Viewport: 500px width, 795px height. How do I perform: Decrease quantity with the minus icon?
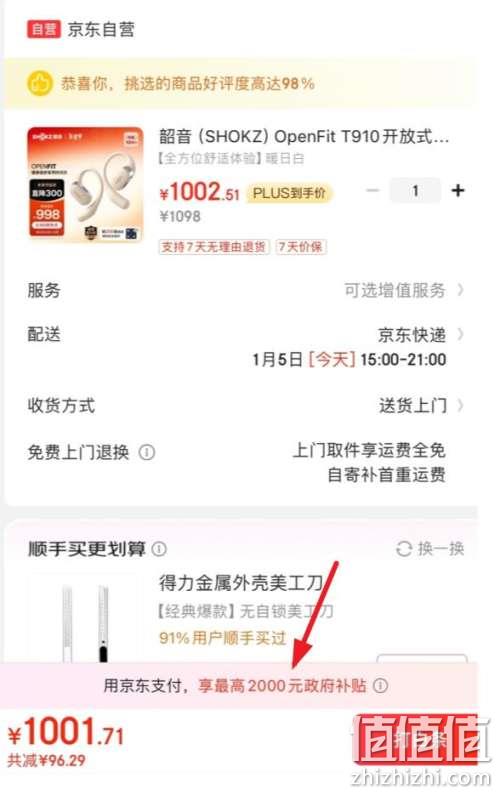373,191
